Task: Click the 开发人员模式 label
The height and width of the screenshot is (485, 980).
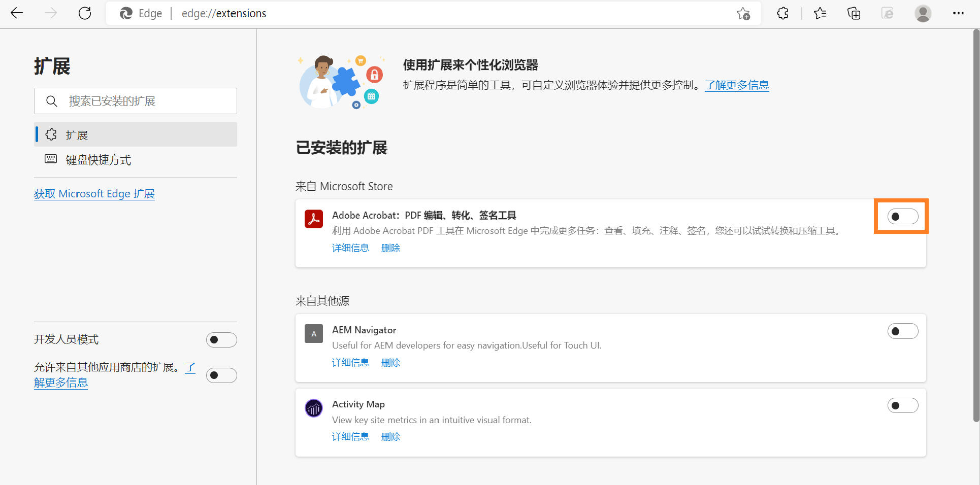Action: tap(66, 339)
